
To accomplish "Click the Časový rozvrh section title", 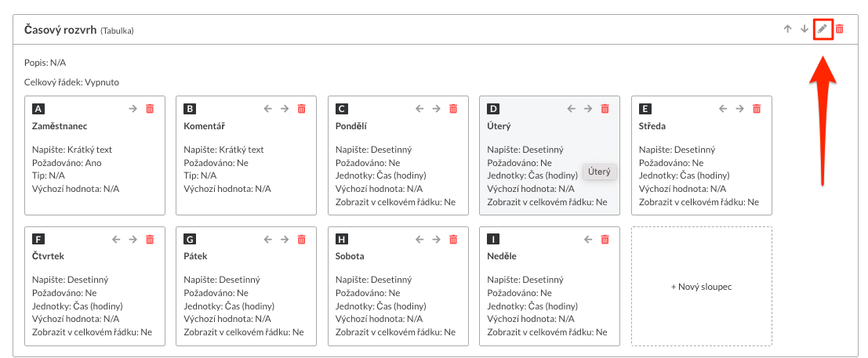I will [x=60, y=30].
